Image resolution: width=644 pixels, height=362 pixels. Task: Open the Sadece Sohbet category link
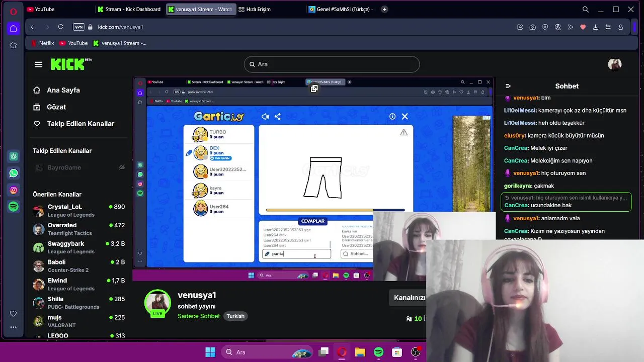[x=199, y=316]
